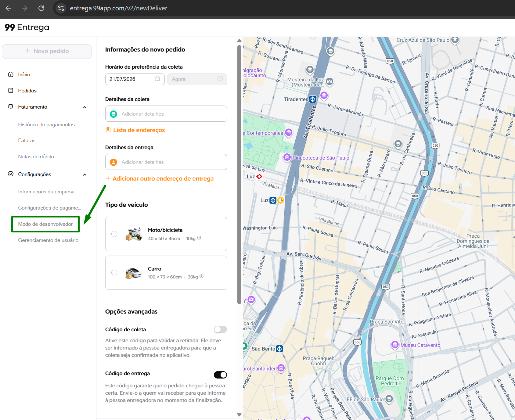The image size is (515, 420).
Task: Open Faturas submenu item
Action: coord(27,140)
